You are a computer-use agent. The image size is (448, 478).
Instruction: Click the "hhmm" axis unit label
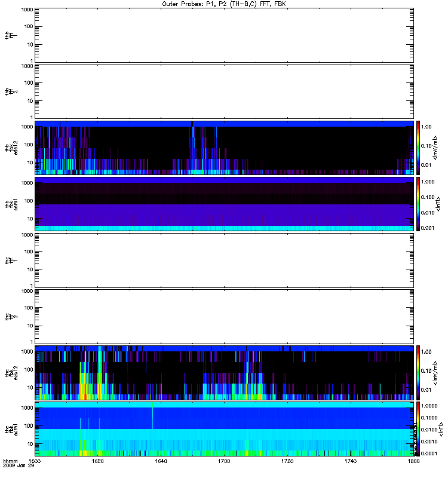10,461
